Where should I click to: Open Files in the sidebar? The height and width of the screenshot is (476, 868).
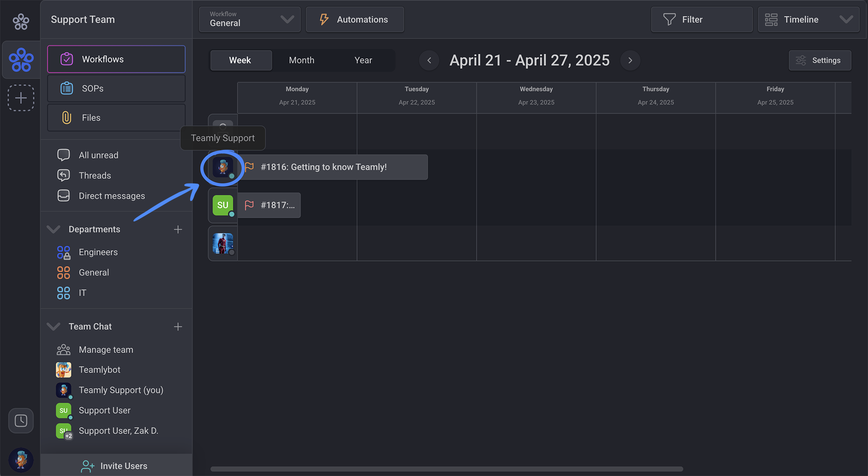coord(116,118)
